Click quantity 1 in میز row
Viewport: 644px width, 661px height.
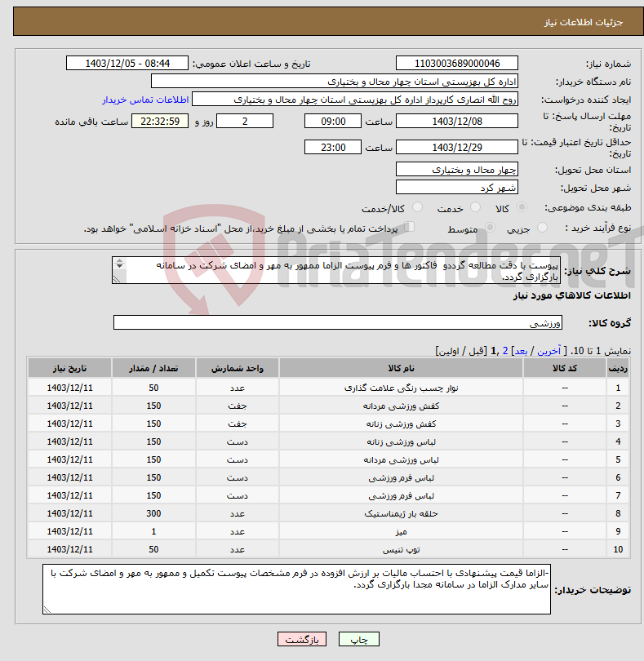153,531
